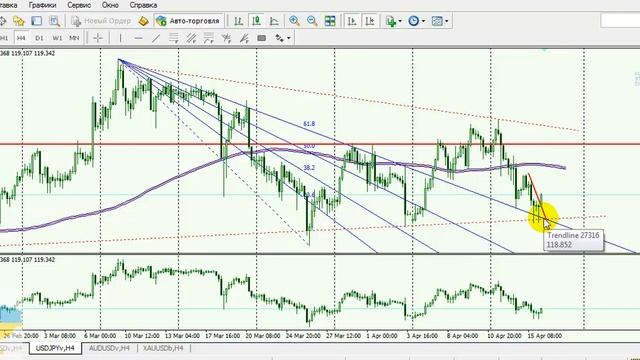This screenshot has width=640, height=360.
Task: Select the horizontal levels line-study tool
Action: [x=174, y=38]
